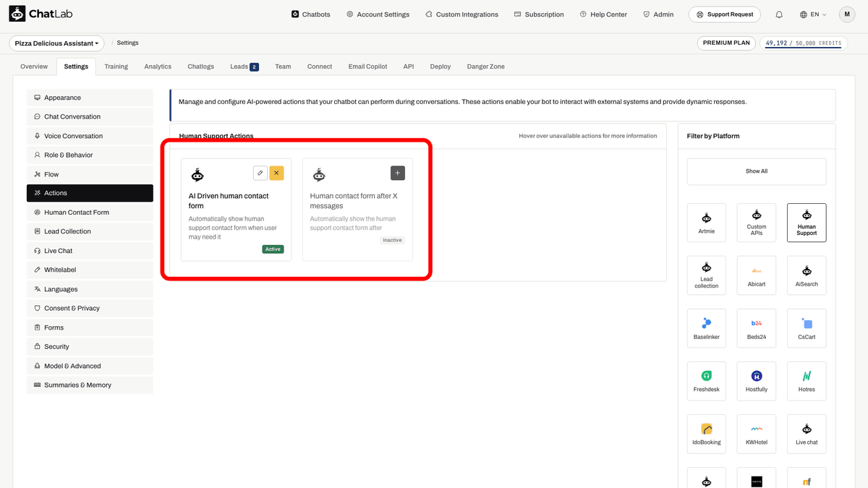Image resolution: width=868 pixels, height=488 pixels.
Task: Filter by IdoBooking platform
Action: pyautogui.click(x=707, y=434)
